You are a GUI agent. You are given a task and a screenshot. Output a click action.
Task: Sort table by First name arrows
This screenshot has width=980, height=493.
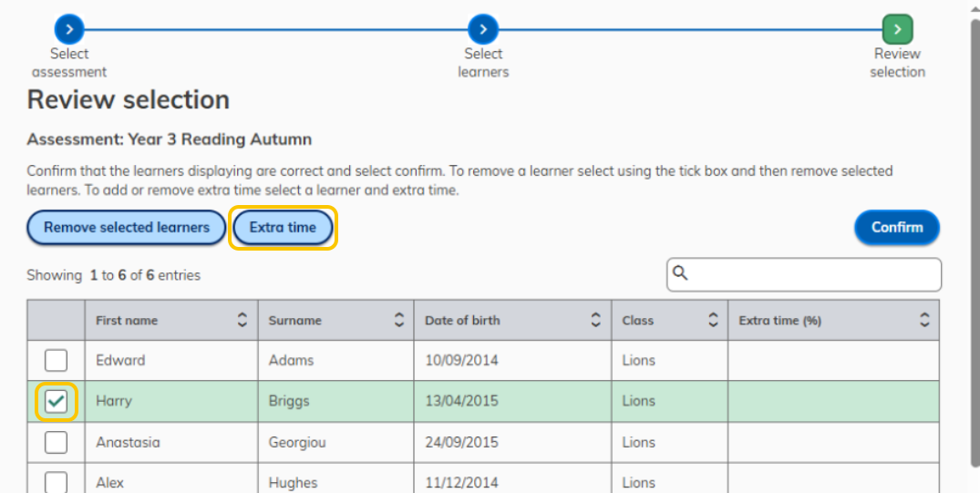(242, 321)
